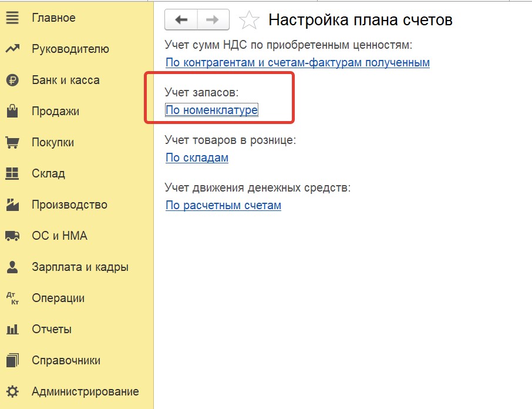Click the Склад grid icon
The width and height of the screenshot is (532, 409).
(x=12, y=173)
